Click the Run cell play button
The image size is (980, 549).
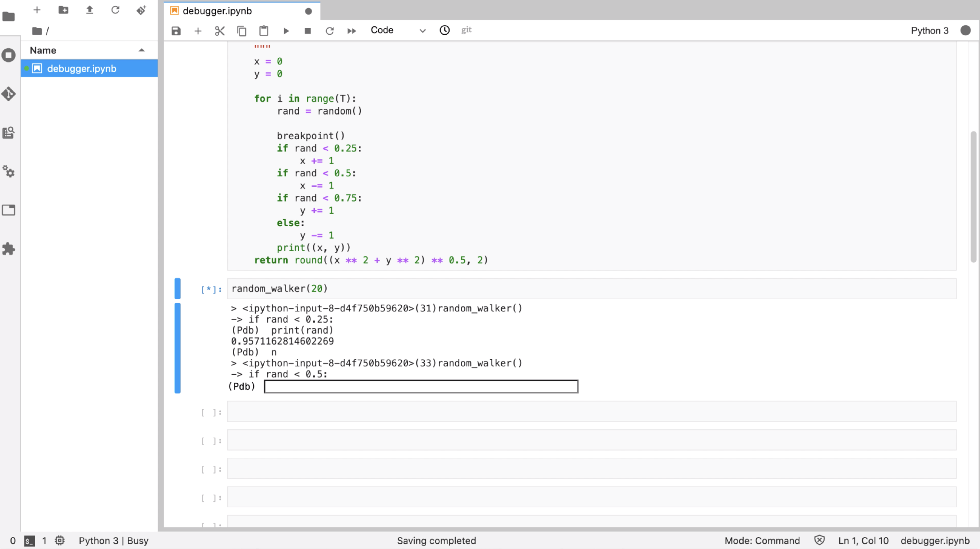point(286,31)
